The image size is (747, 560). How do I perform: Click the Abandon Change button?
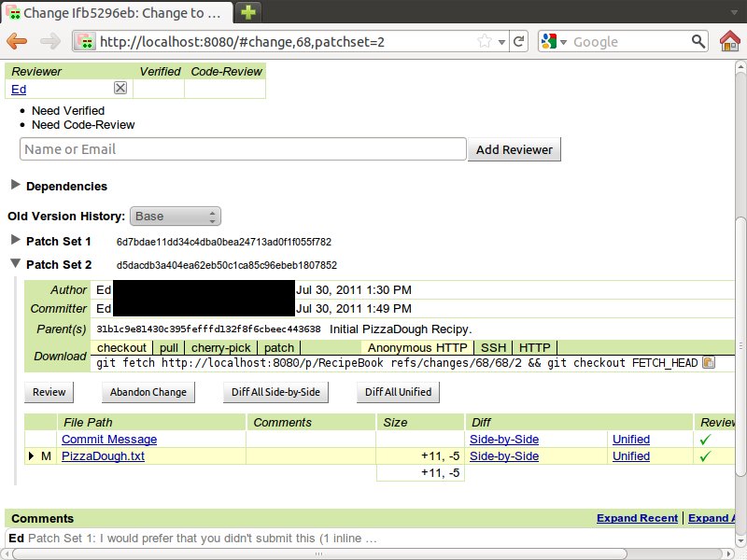coord(148,392)
